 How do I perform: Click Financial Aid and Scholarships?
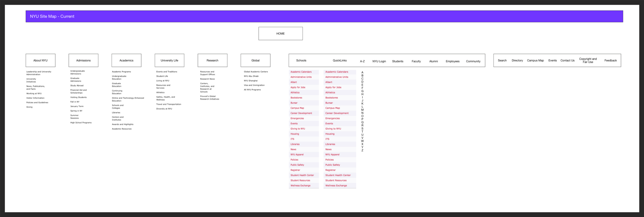[79, 91]
